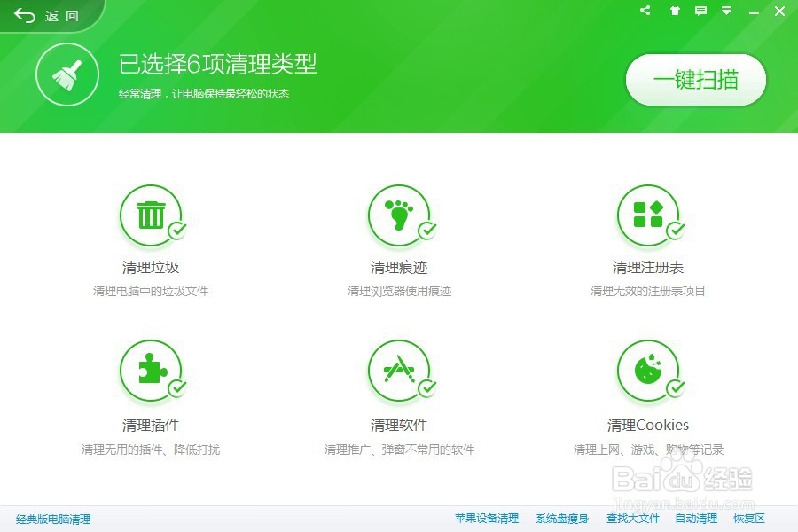Open sharing via the share icon
Screen dimensions: 798x532
645,12
